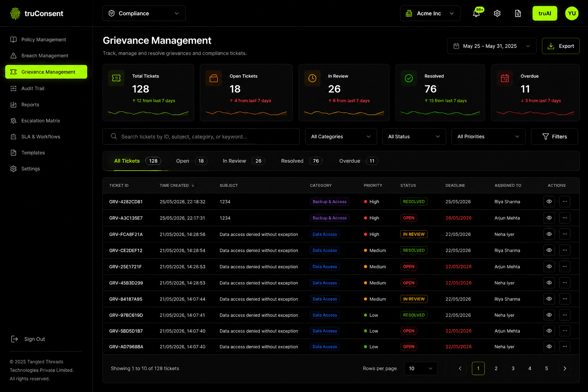Go to page 3
588x392 pixels.
pos(513,368)
